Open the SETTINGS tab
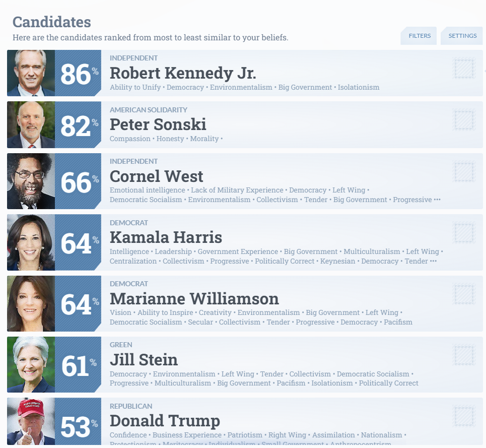Image resolution: width=486 pixels, height=448 pixels. point(462,36)
